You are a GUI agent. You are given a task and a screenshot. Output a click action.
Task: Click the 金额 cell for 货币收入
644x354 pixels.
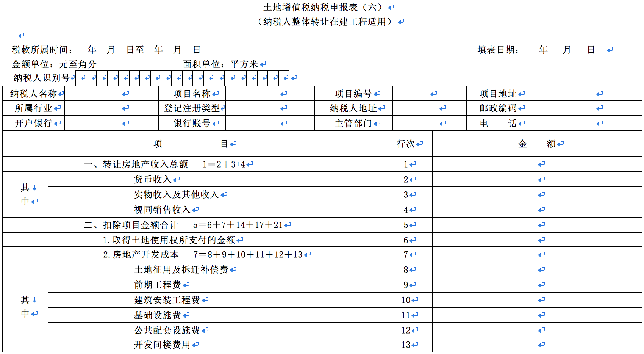pos(537,179)
